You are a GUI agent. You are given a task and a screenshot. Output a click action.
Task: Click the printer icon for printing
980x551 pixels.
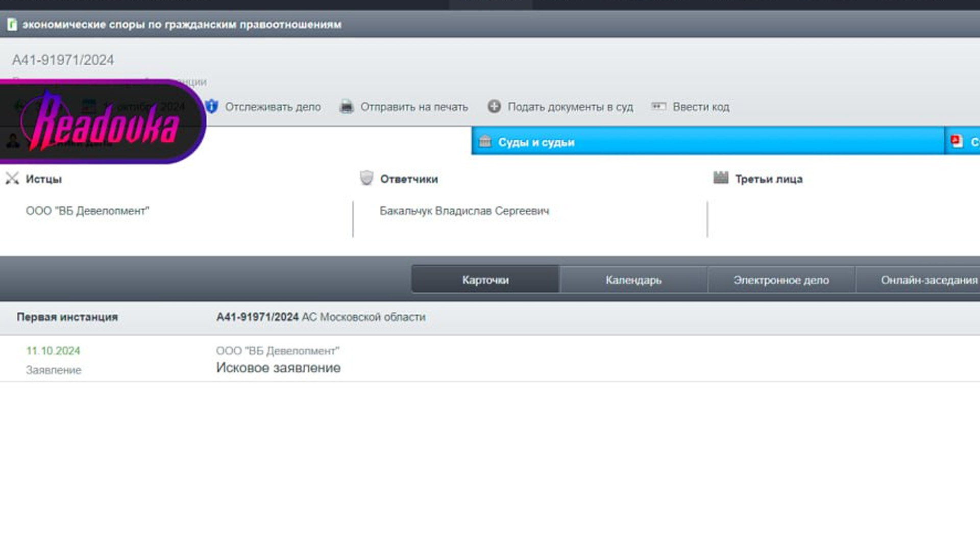pos(347,107)
